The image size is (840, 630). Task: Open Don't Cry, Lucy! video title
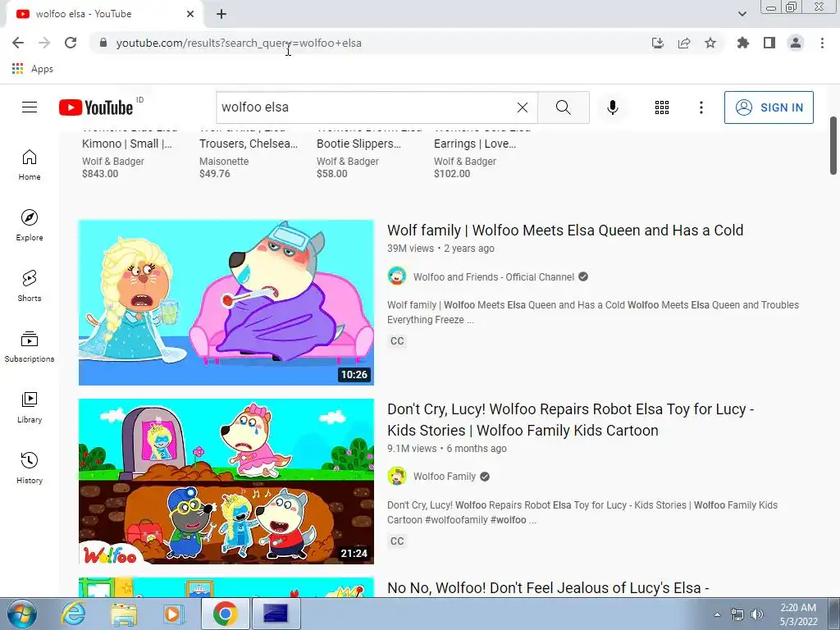pyautogui.click(x=571, y=419)
